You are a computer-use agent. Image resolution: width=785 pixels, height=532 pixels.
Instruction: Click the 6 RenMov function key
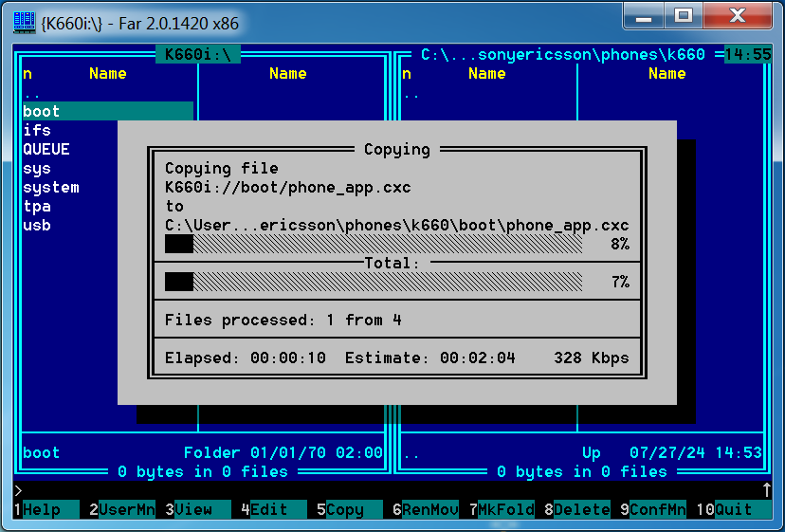point(426,509)
